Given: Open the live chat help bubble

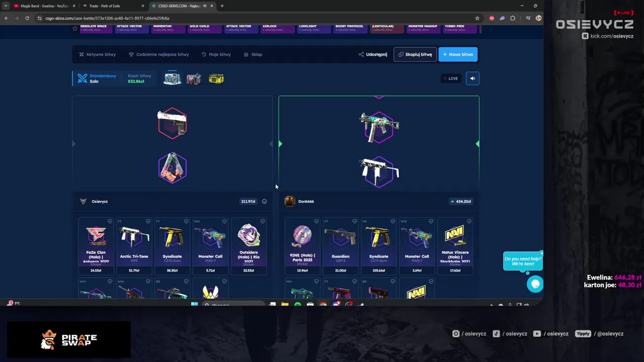Looking at the screenshot, I should click(x=535, y=284).
